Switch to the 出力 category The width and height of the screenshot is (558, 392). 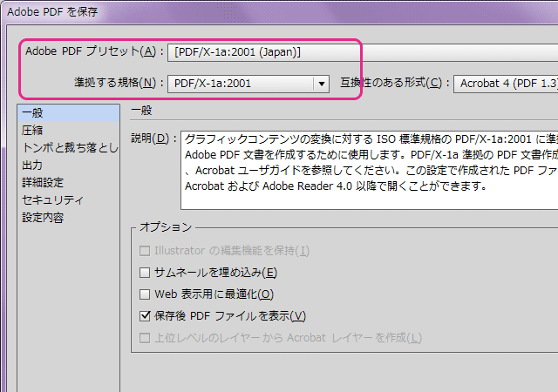tap(68, 165)
